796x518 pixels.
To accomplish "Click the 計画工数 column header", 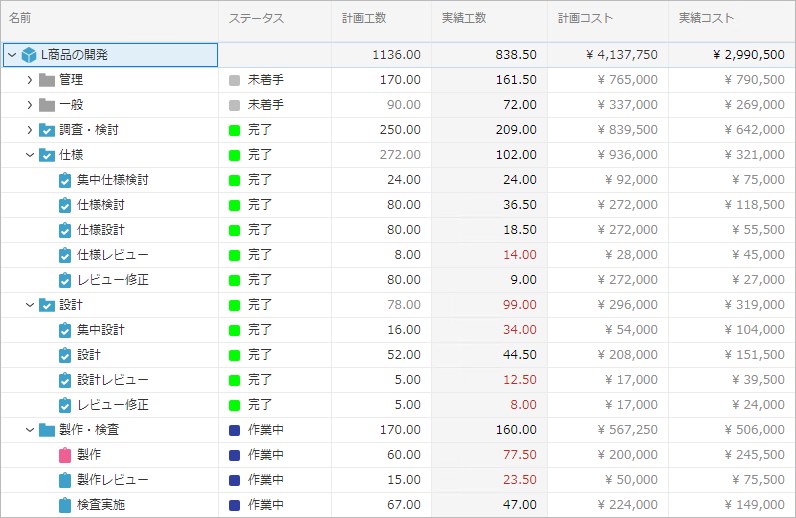I will 364,19.
